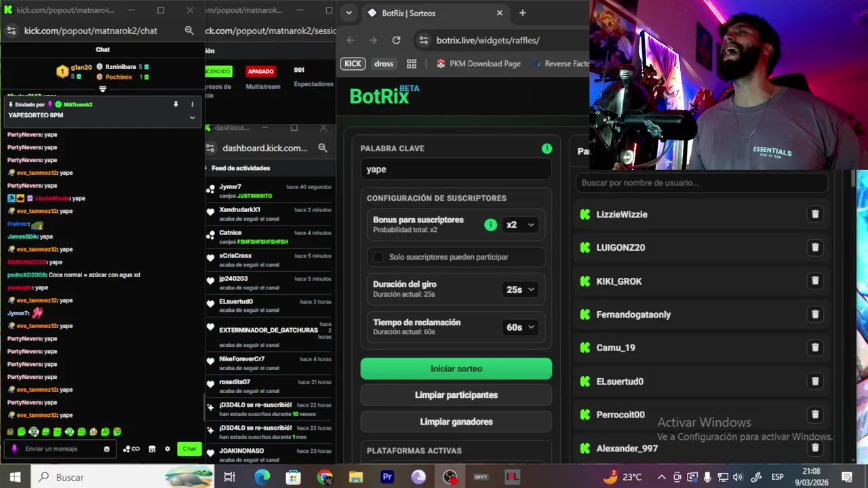Screen dimensions: 868x488
Task: Open OBS Studio from taskbar
Action: click(x=450, y=477)
